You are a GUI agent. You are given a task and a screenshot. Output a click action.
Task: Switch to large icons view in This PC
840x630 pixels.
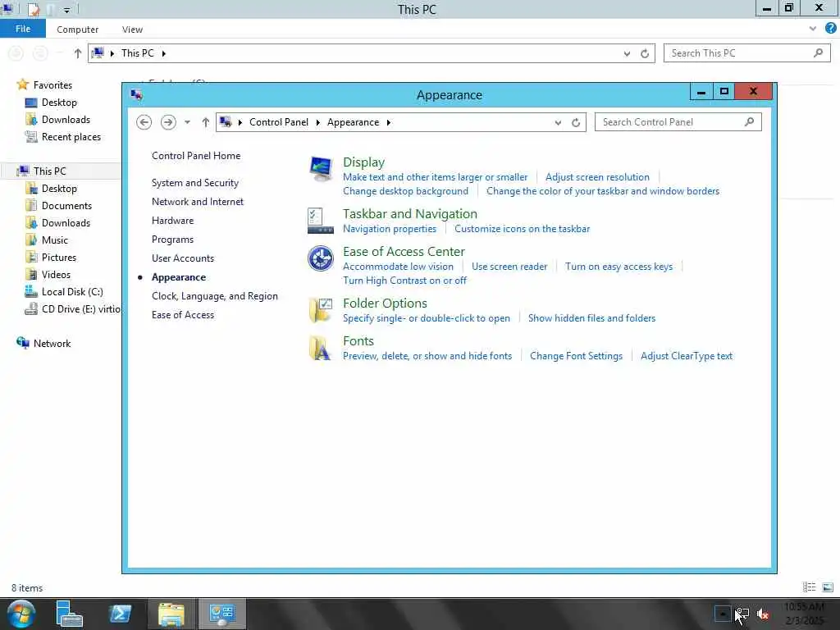pyautogui.click(x=828, y=587)
